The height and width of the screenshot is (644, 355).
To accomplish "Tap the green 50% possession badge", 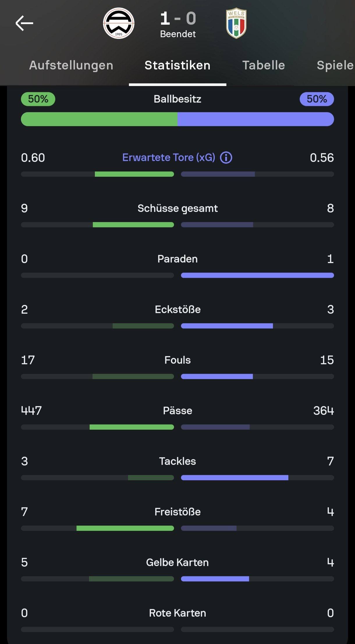I will coord(38,99).
